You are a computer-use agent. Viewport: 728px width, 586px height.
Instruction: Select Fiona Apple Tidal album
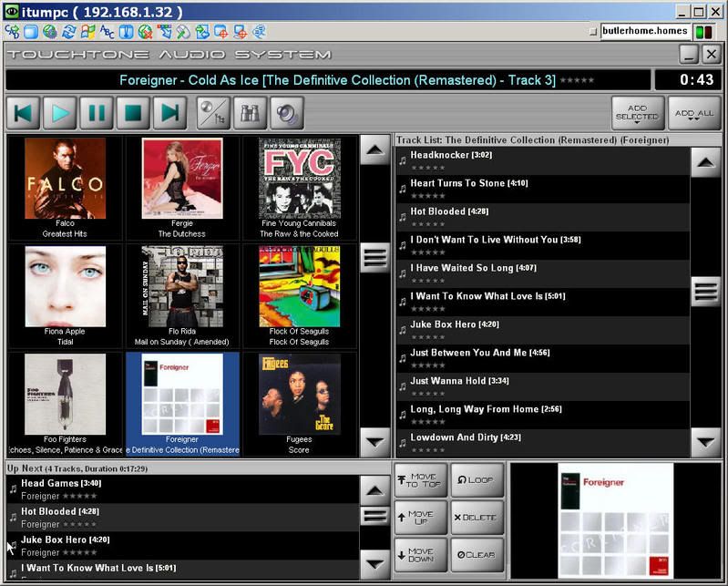pos(65,296)
